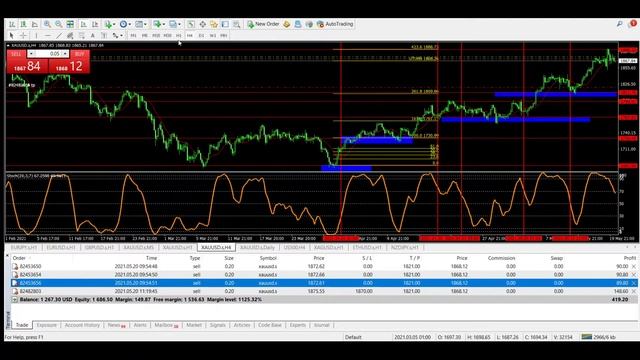This screenshot has height=360, width=640.
Task: Sort orders by the Profit column header
Action: pos(629,258)
